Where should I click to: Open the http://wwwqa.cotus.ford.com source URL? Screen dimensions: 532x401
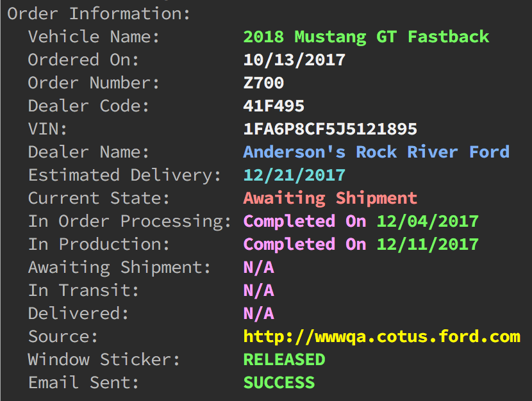[x=382, y=336]
